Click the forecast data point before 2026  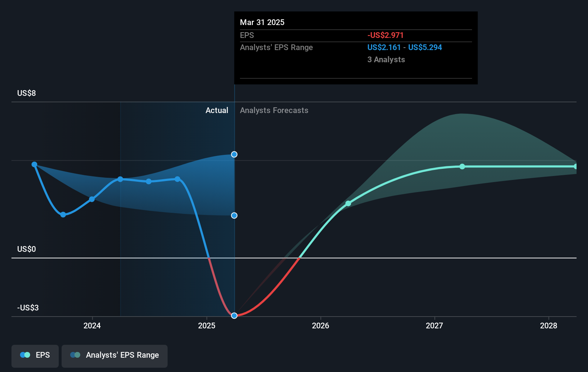348,204
